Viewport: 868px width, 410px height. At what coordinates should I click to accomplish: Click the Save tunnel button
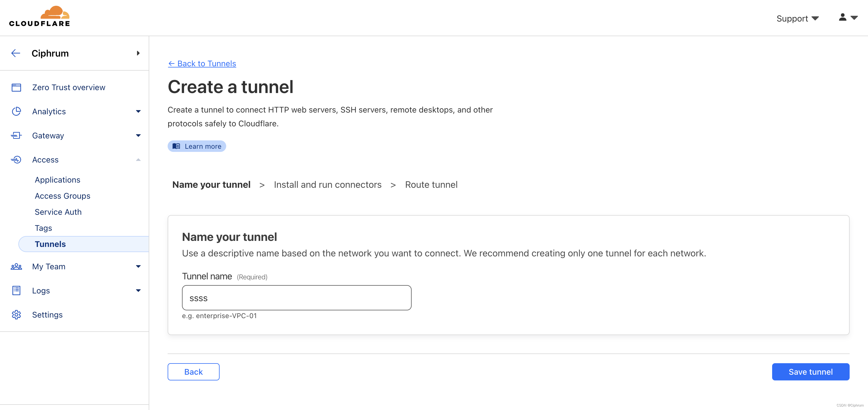click(810, 372)
